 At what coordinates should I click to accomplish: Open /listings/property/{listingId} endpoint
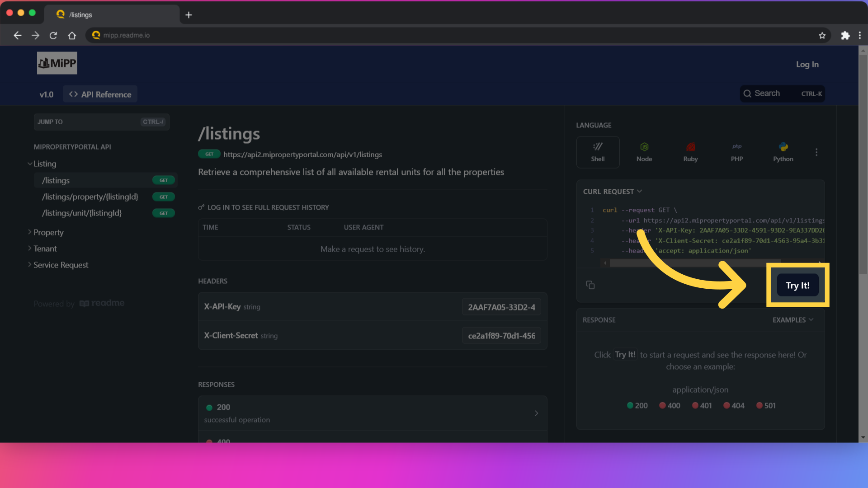[x=90, y=197]
